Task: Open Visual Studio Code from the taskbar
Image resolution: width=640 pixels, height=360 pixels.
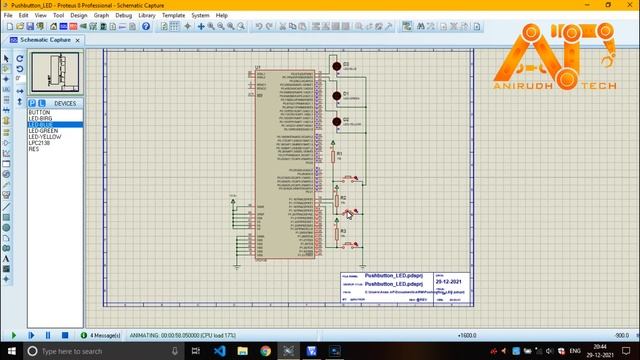Action: coord(219,351)
